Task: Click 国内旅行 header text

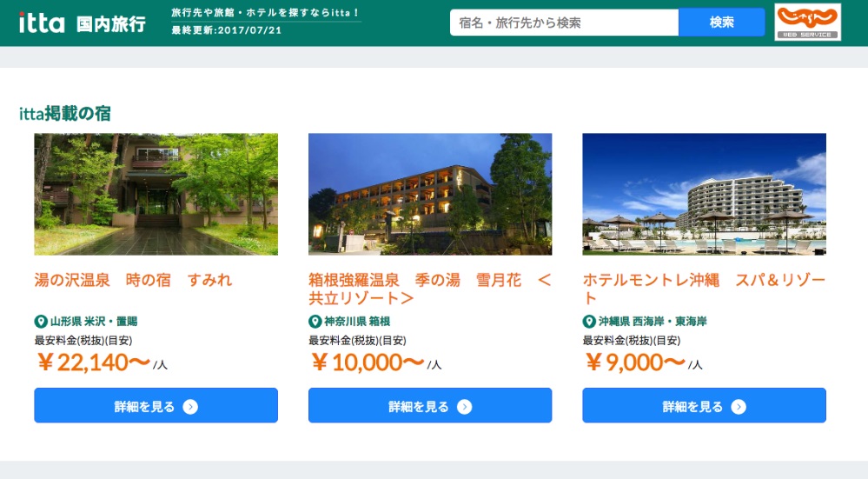Action: click(110, 23)
